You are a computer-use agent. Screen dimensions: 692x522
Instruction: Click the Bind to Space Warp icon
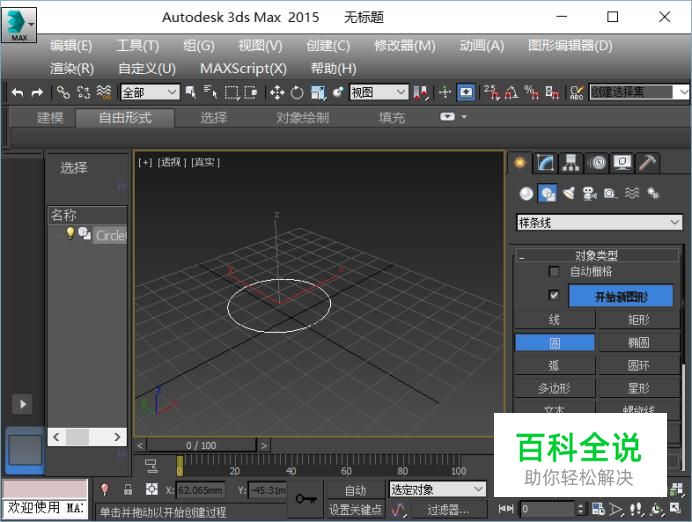104,93
